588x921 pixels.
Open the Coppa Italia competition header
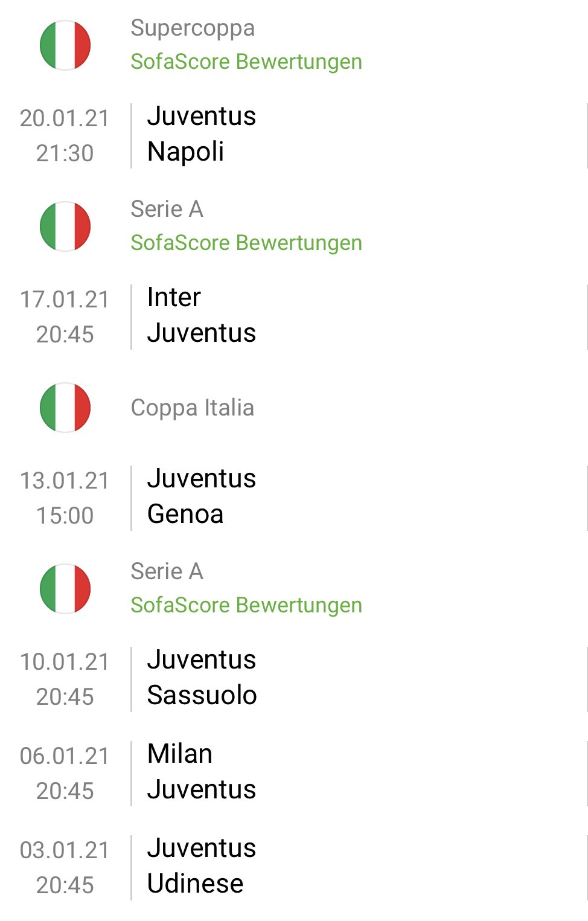(x=193, y=408)
